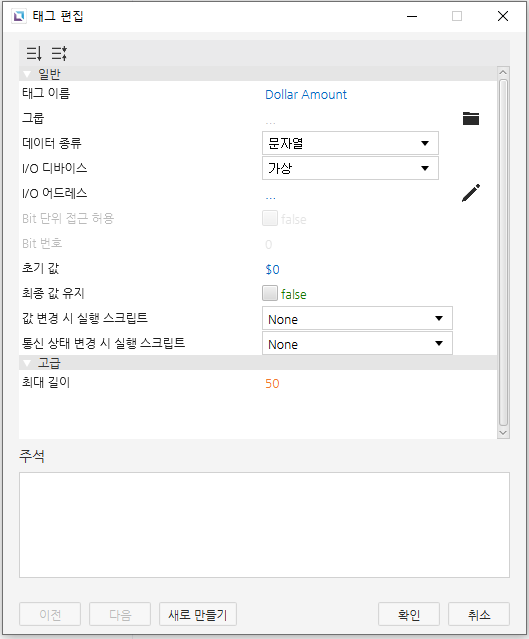Click the 최대 길이 value 50
The image size is (529, 639).
point(272,383)
